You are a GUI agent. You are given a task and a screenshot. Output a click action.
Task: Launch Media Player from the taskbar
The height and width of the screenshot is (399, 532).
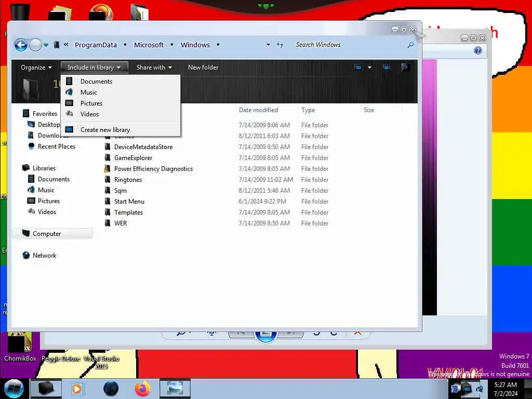(x=77, y=389)
